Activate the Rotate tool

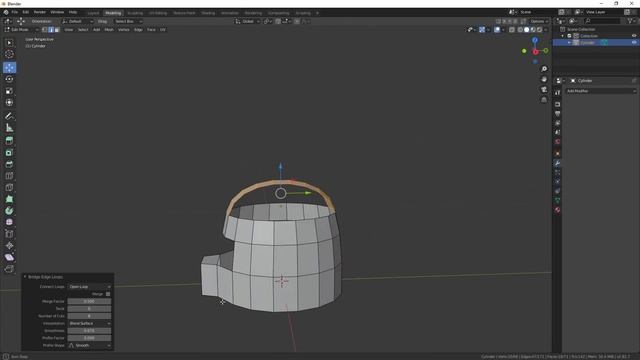coord(9,79)
